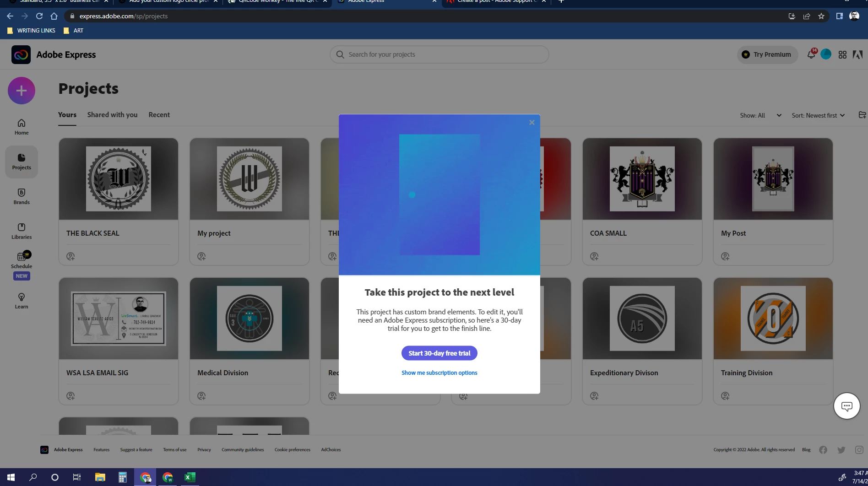Image resolution: width=868 pixels, height=486 pixels.
Task: Open the account avatar menu
Action: click(826, 54)
